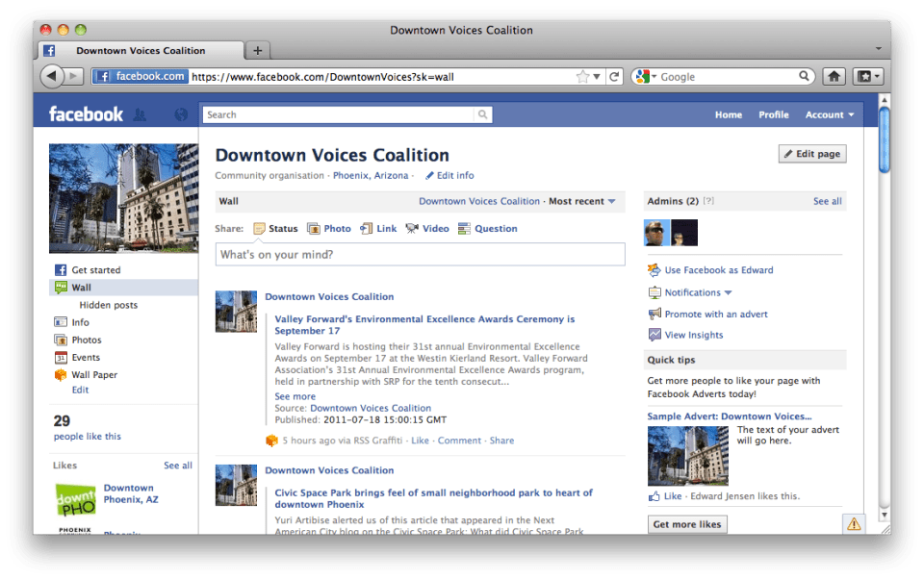
Task: Click the Edit page button
Action: click(813, 154)
